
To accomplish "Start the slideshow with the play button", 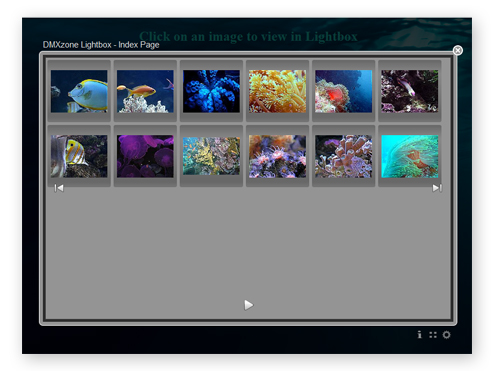I will 248,305.
